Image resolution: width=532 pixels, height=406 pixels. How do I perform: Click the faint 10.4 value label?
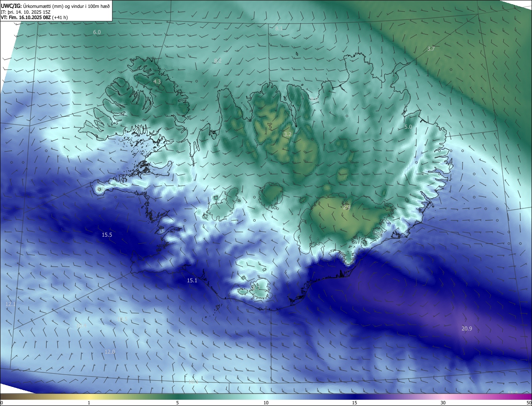81,326
